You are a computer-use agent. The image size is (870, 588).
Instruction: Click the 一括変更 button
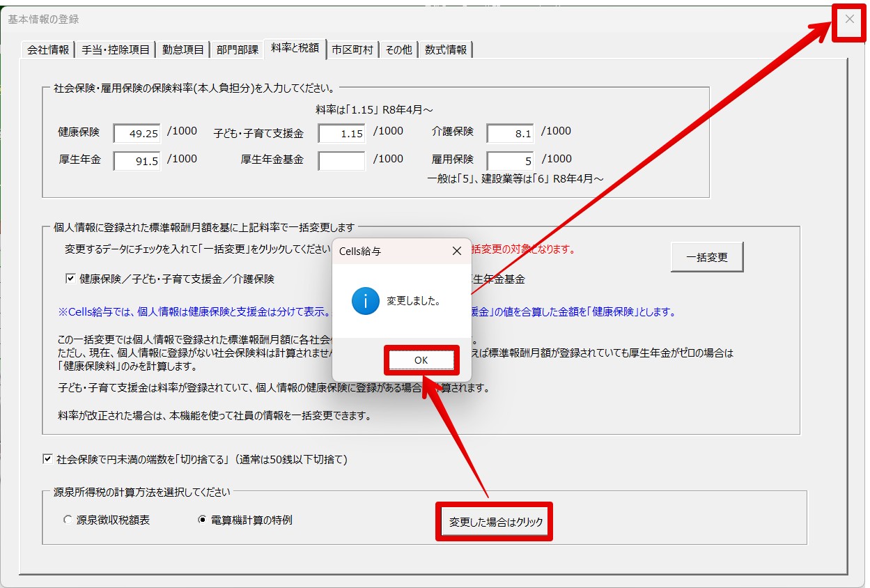point(707,257)
